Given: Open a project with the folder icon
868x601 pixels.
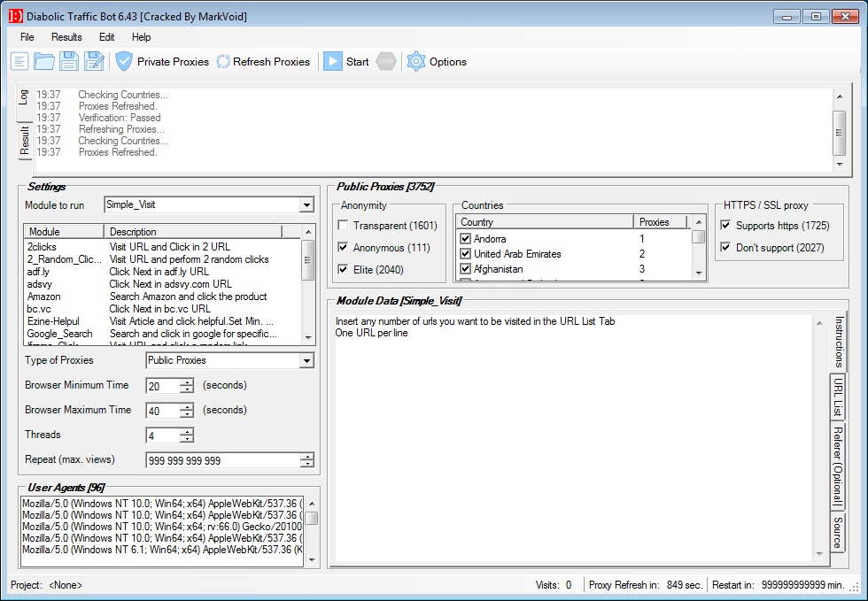Looking at the screenshot, I should click(x=44, y=61).
